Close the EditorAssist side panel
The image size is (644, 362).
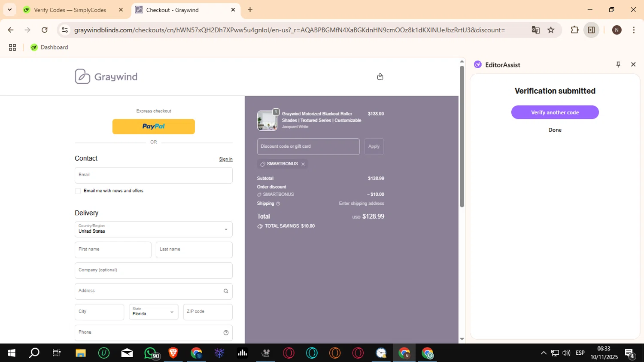[633, 64]
